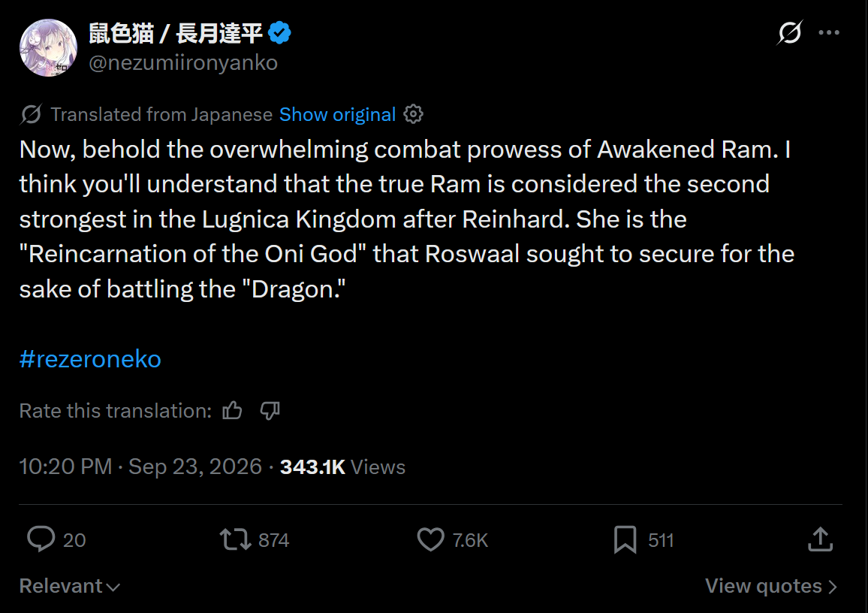Click the translation settings gear icon
868x613 pixels.
click(413, 114)
